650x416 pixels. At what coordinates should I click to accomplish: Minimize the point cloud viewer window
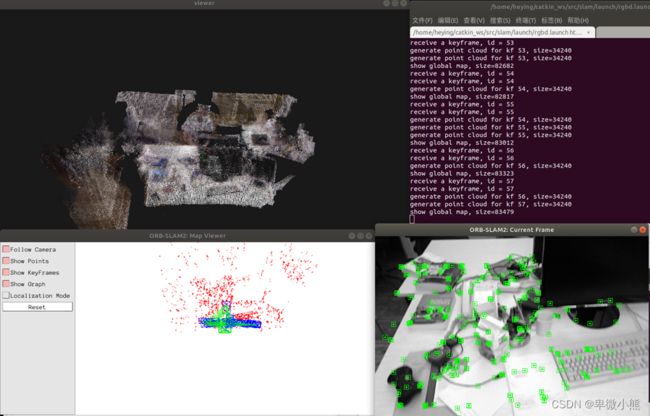[x=386, y=3]
